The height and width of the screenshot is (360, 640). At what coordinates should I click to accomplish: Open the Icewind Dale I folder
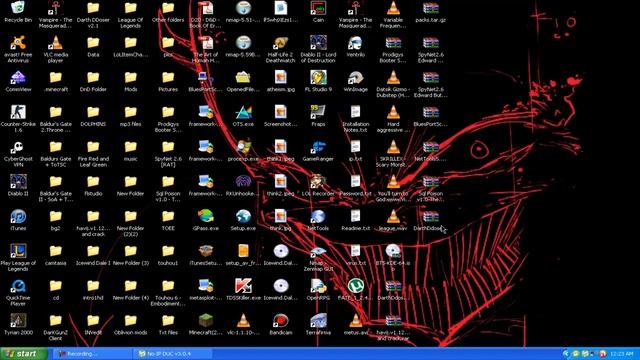[x=93, y=251]
